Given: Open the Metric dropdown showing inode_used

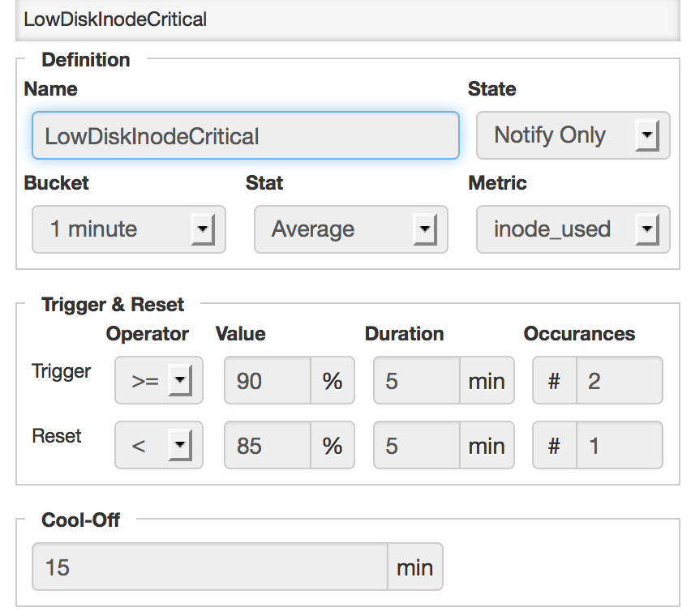Looking at the screenshot, I should (573, 229).
